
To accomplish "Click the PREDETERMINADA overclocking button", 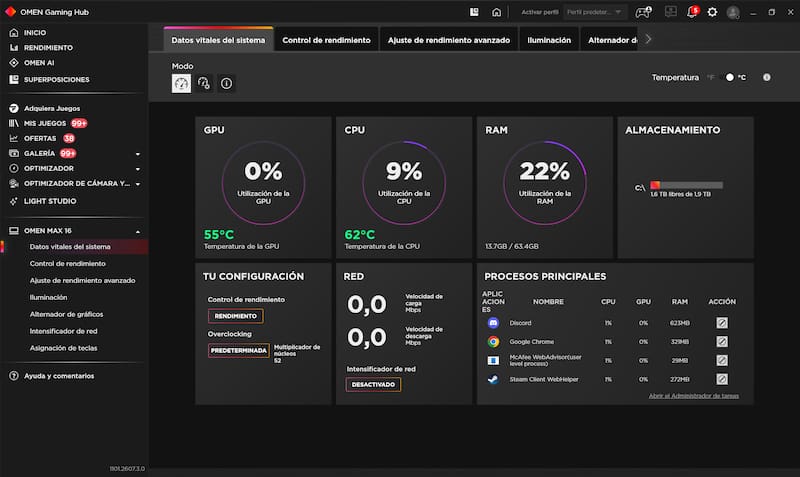I will tap(239, 351).
